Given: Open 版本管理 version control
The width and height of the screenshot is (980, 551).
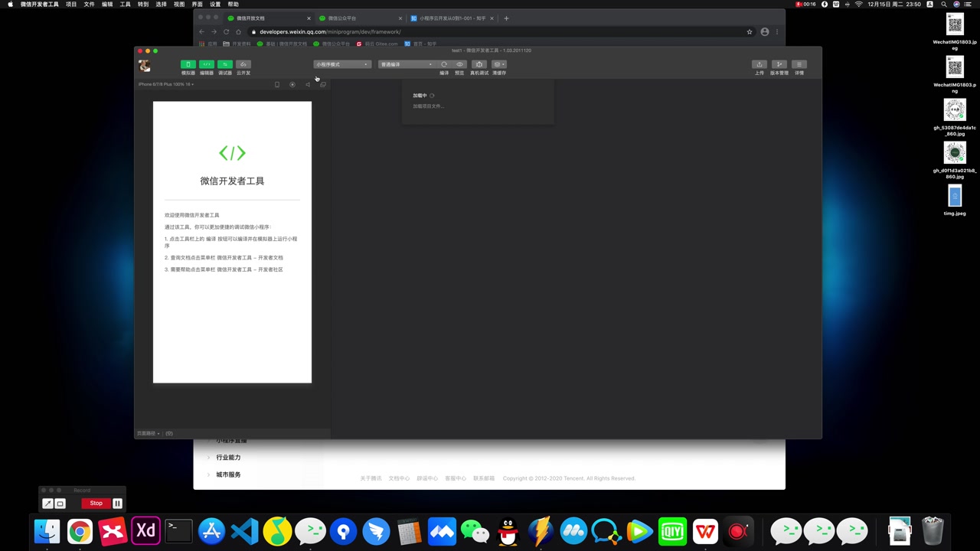Looking at the screenshot, I should click(x=779, y=64).
